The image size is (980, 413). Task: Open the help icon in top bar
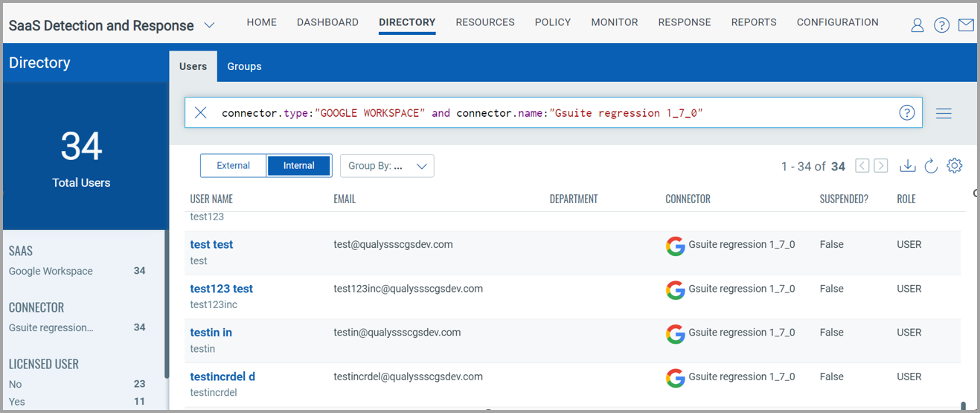coord(941,25)
